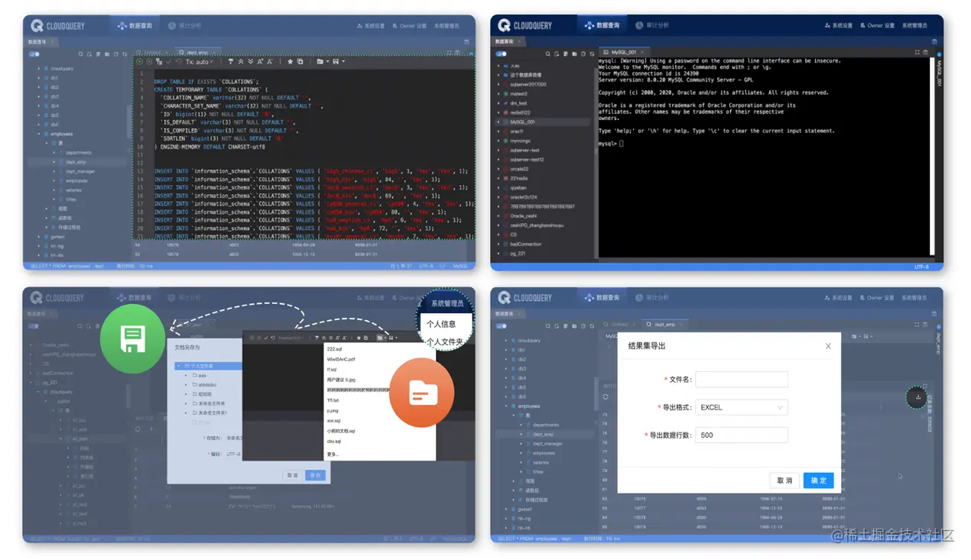Click the 文件名 input field
Screen dimensions: 971x560
(742, 380)
